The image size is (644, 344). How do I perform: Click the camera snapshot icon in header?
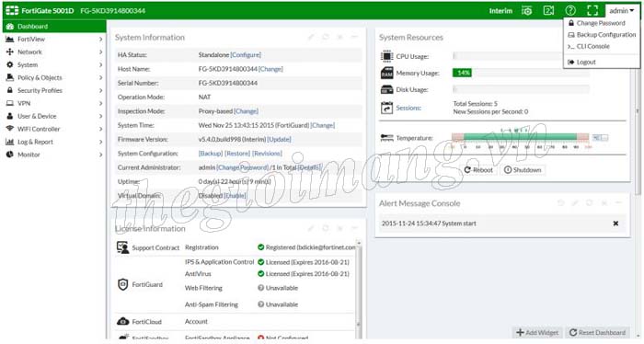[527, 11]
